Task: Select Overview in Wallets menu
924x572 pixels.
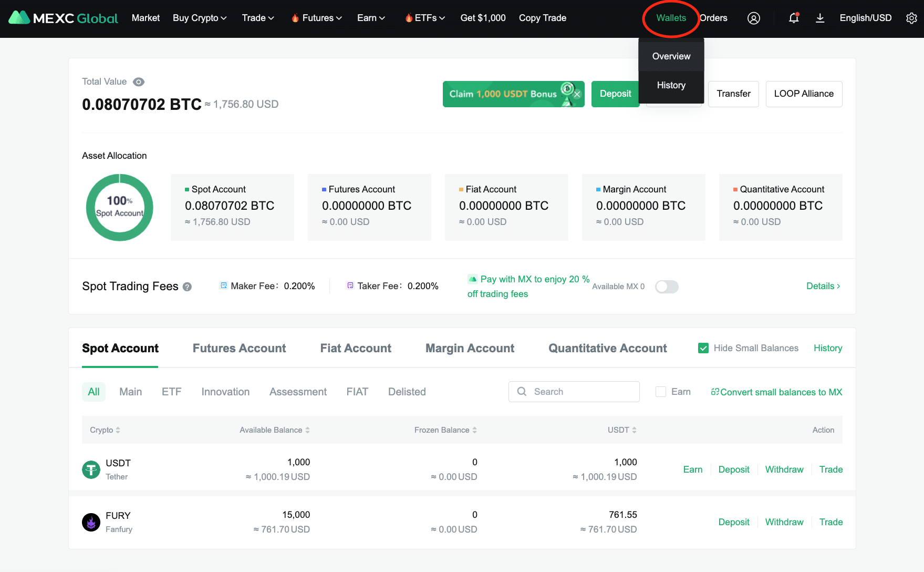Action: click(x=671, y=56)
